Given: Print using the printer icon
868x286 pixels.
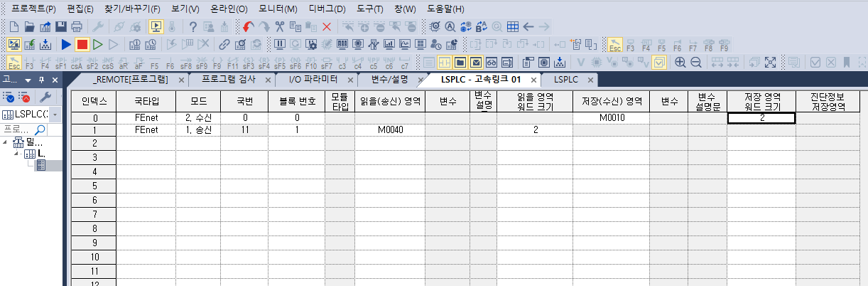Looking at the screenshot, I should (77, 27).
